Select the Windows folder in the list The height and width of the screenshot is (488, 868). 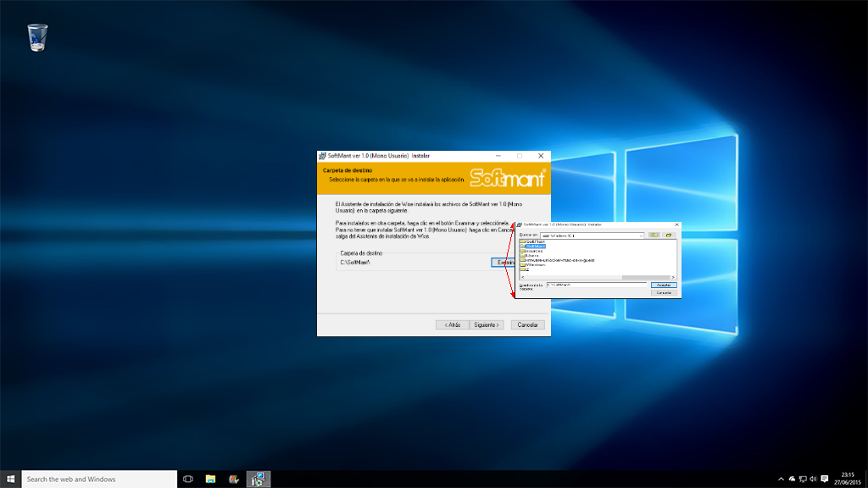pos(535,264)
